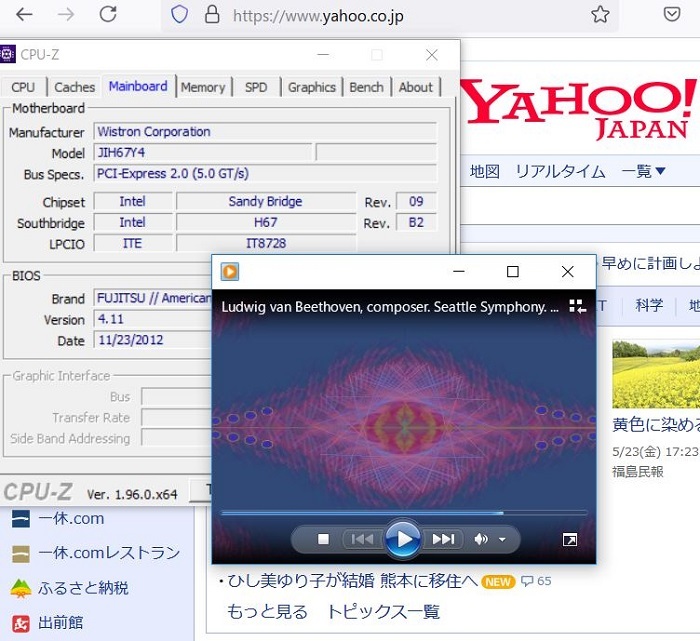Open the volume dropdown arrow

pyautogui.click(x=502, y=540)
